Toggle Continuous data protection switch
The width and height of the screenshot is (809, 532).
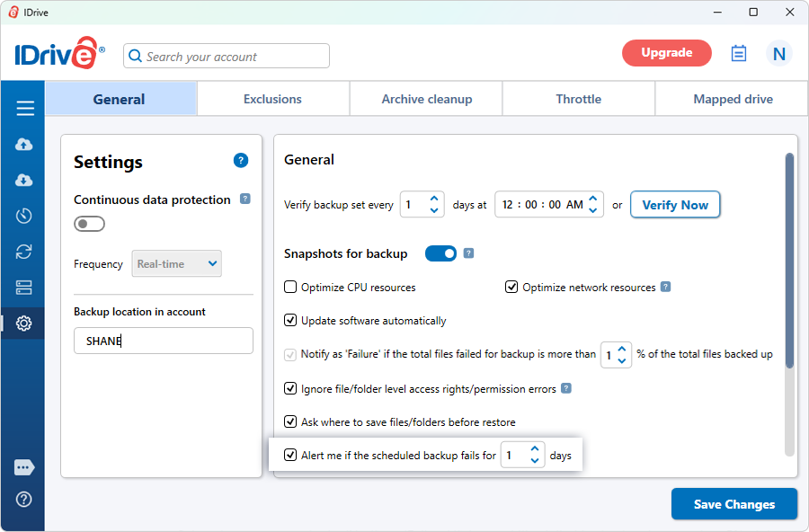point(89,224)
